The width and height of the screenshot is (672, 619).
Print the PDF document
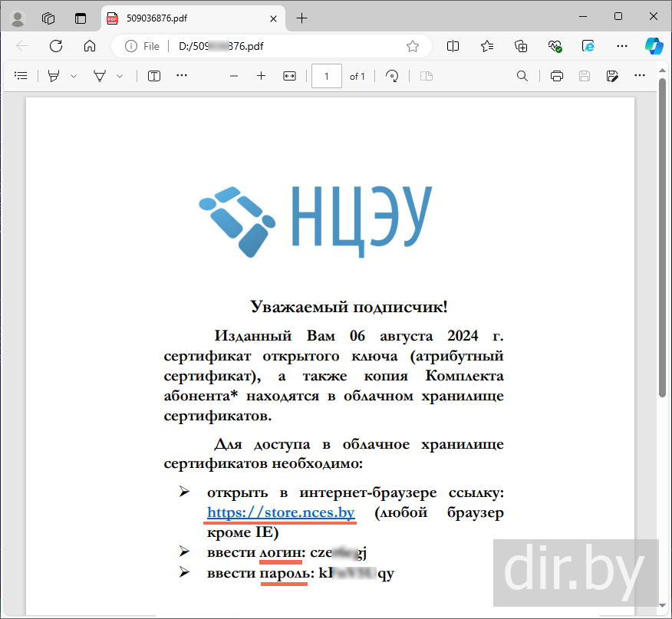(x=557, y=76)
